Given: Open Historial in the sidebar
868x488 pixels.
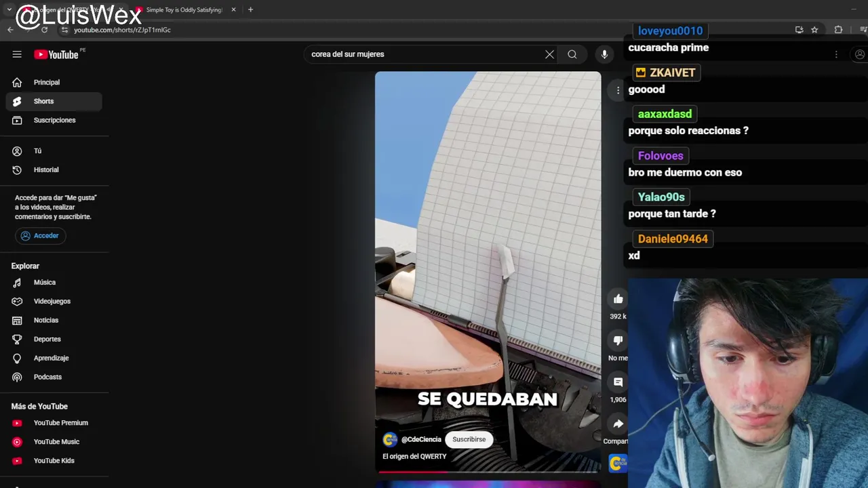Looking at the screenshot, I should click(54, 169).
